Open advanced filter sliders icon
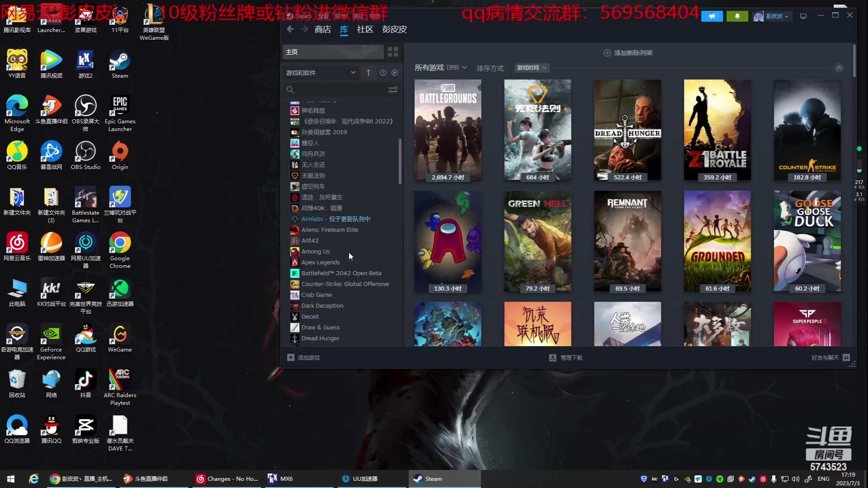 point(393,90)
